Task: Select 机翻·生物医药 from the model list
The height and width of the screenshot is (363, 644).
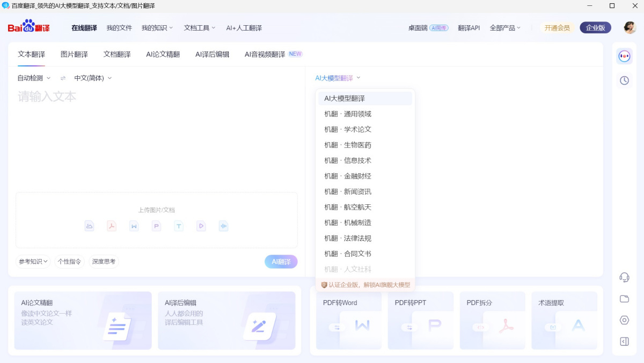Action: pyautogui.click(x=348, y=145)
